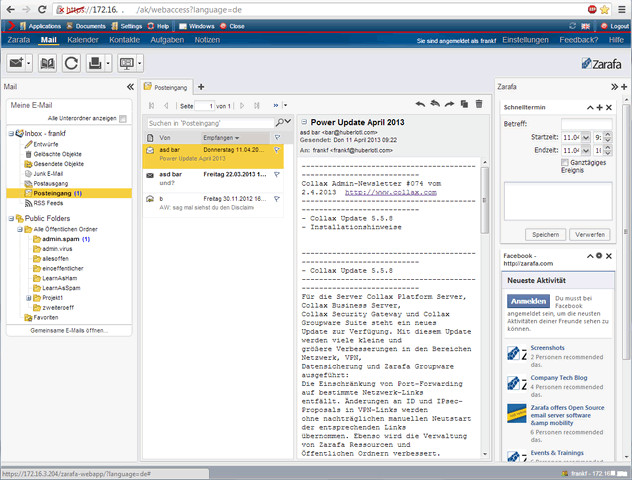The width and height of the screenshot is (632, 480).
Task: Click the Speichern button
Action: (x=545, y=235)
